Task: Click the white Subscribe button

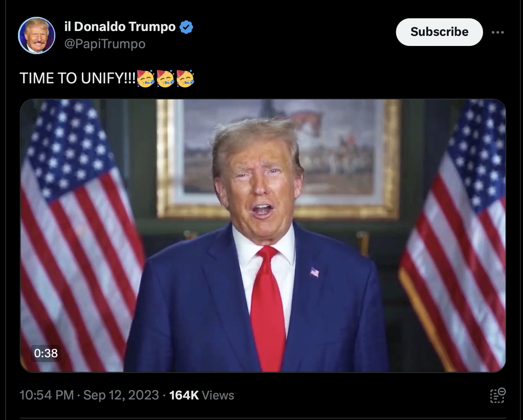Action: pyautogui.click(x=439, y=32)
